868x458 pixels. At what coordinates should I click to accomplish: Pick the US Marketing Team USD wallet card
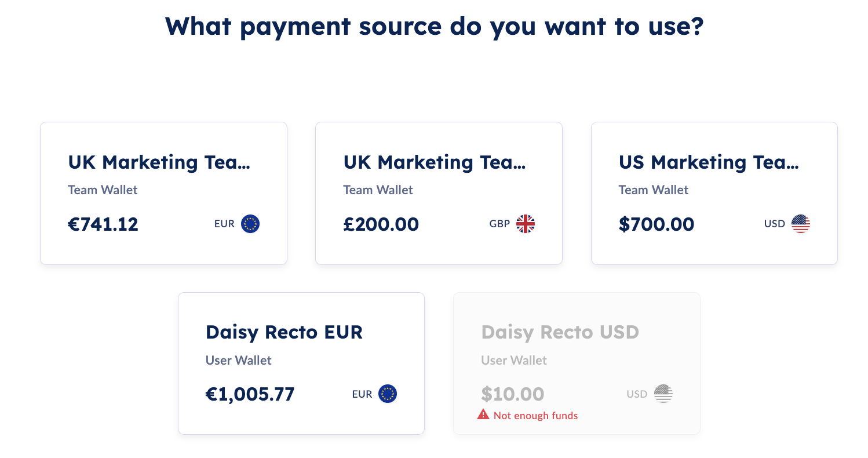coord(714,193)
